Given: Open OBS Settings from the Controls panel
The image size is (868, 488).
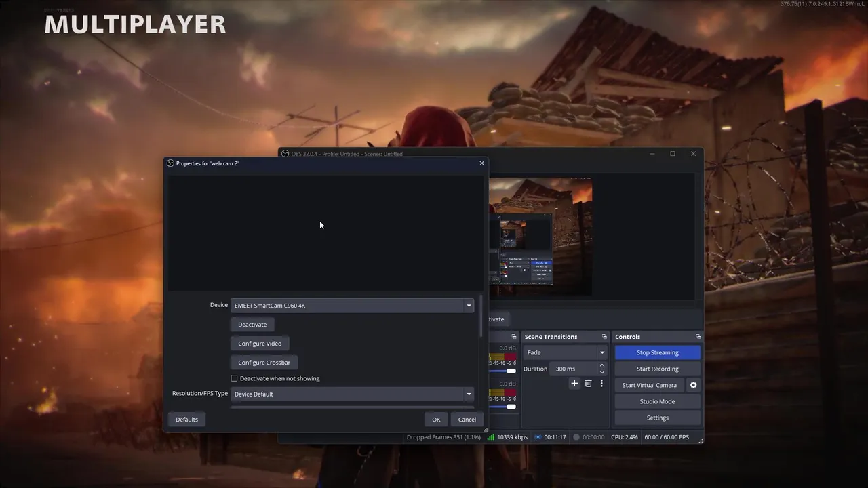Looking at the screenshot, I should (x=657, y=418).
